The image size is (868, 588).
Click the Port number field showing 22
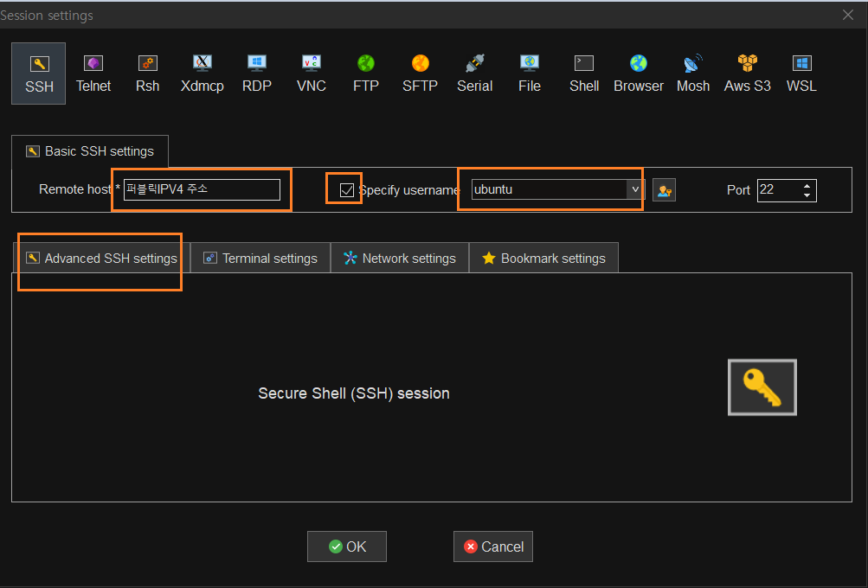click(778, 189)
